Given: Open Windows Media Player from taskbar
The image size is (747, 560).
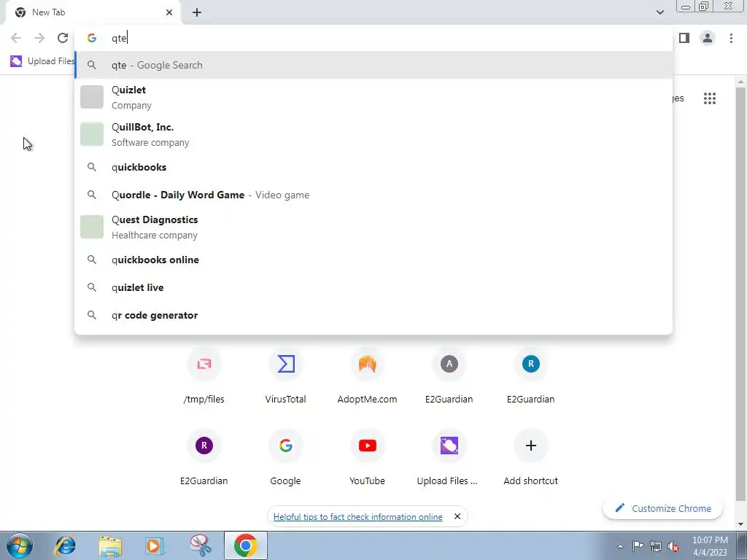Looking at the screenshot, I should (155, 545).
